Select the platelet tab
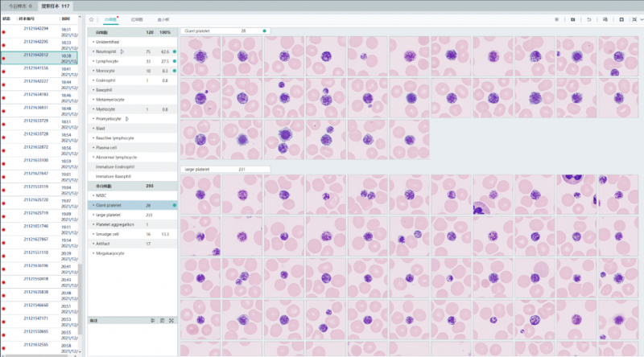Image resolution: width=644 pixels, height=357 pixels. pos(163,19)
